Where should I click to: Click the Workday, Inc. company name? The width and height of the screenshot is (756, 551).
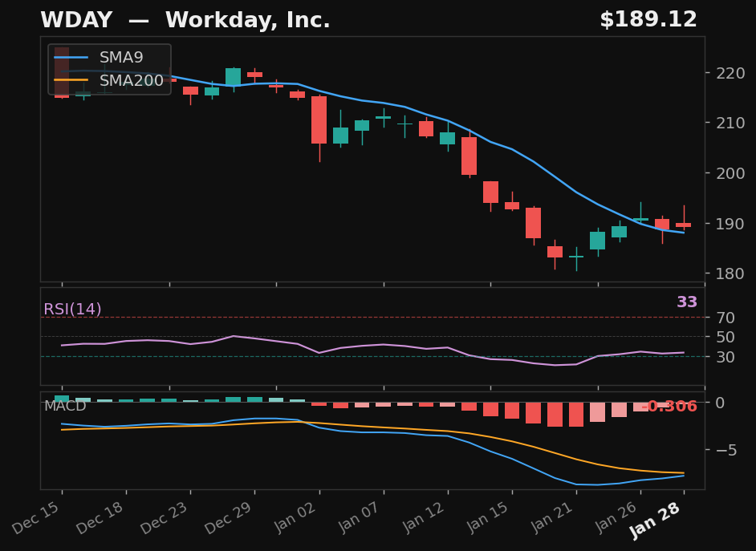(x=247, y=20)
